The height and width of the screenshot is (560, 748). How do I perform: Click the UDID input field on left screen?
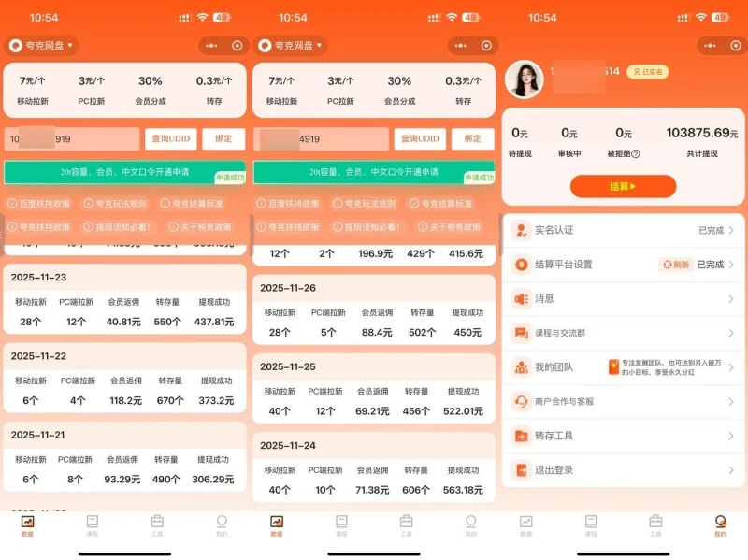(x=72, y=139)
